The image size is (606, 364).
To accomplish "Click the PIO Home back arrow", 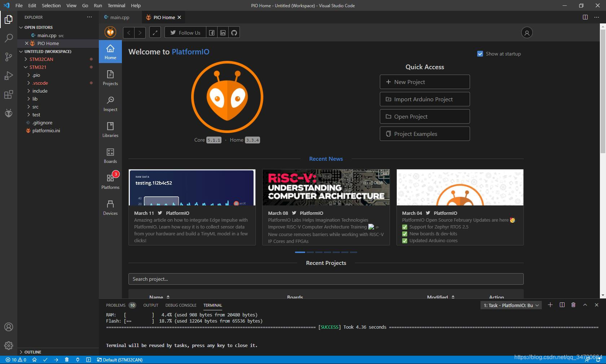I will [129, 32].
